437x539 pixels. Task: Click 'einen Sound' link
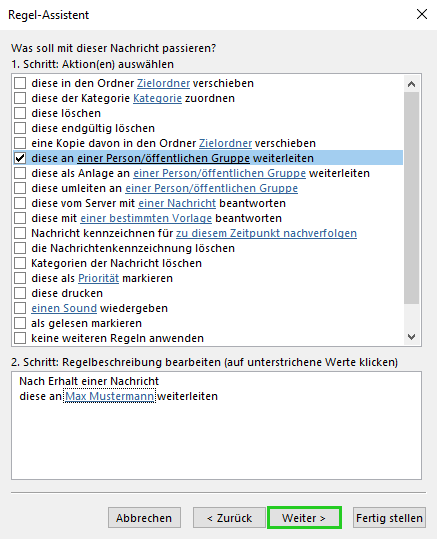pyautogui.click(x=64, y=308)
